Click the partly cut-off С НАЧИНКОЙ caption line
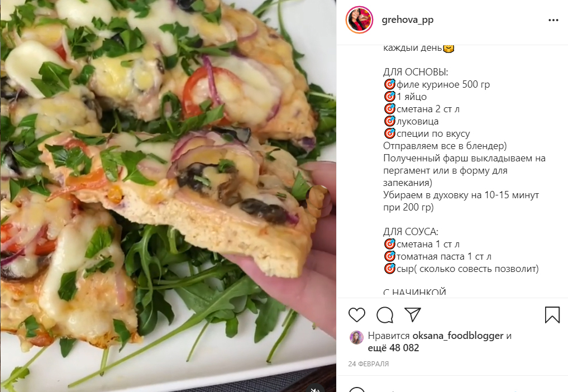 (414, 292)
